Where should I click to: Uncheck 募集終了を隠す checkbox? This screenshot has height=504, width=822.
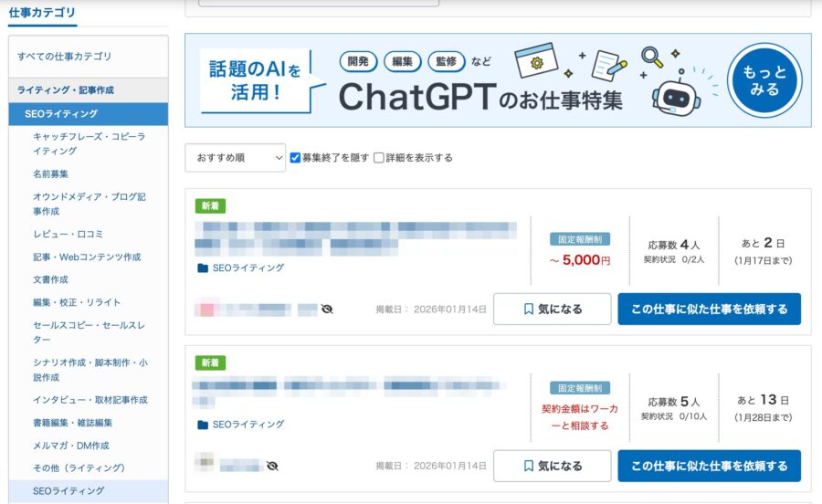pyautogui.click(x=295, y=158)
